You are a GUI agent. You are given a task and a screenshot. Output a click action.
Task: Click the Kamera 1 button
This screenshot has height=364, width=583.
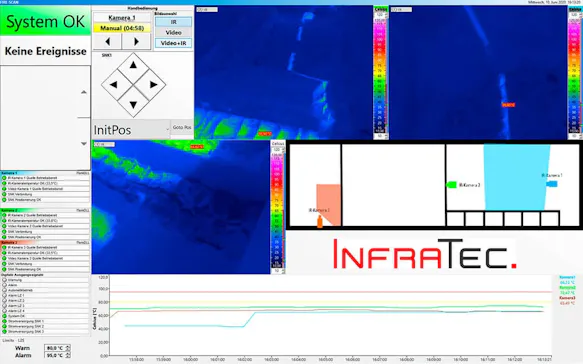coord(122,17)
